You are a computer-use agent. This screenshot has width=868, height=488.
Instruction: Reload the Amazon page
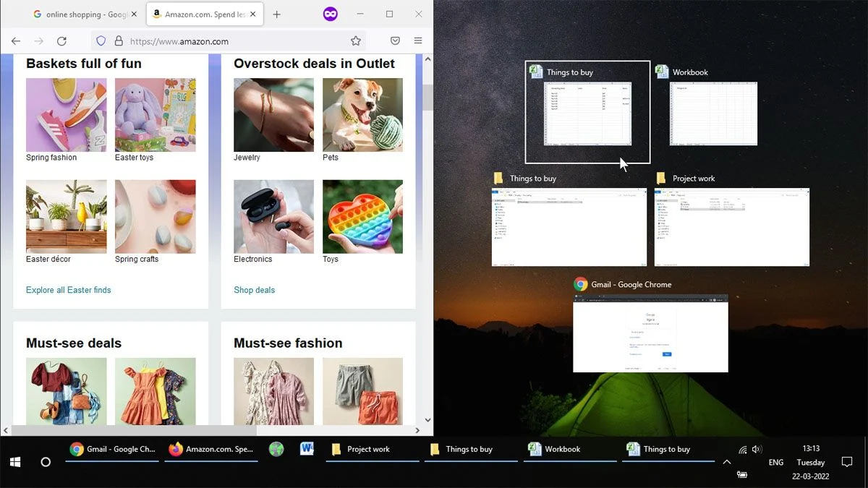click(x=61, y=41)
